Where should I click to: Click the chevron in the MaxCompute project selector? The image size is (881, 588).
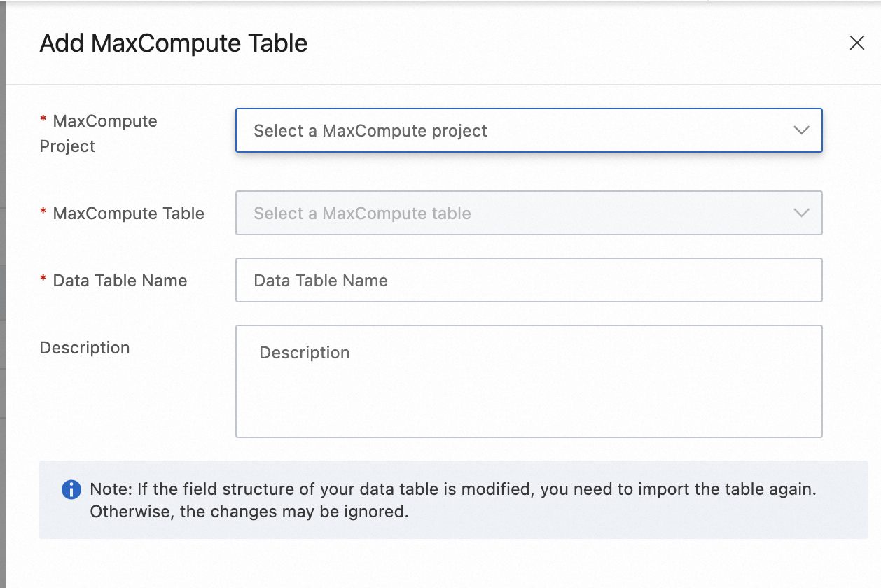click(801, 130)
